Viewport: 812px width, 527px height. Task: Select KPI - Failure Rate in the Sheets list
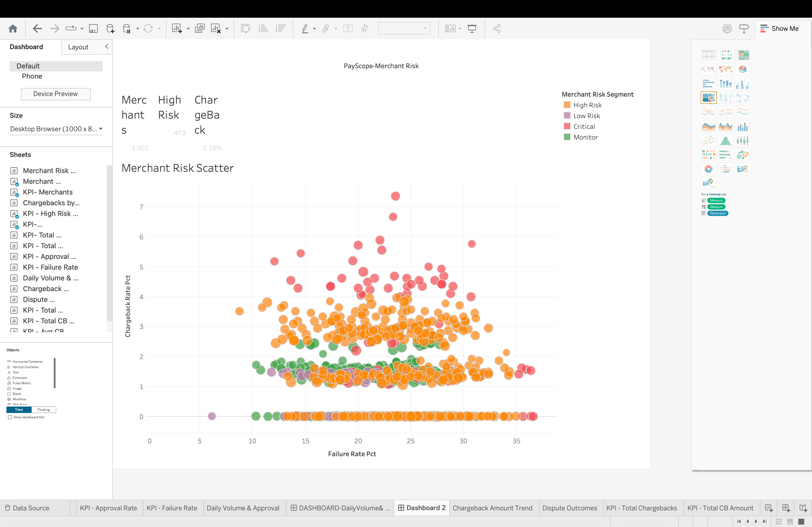[50, 267]
